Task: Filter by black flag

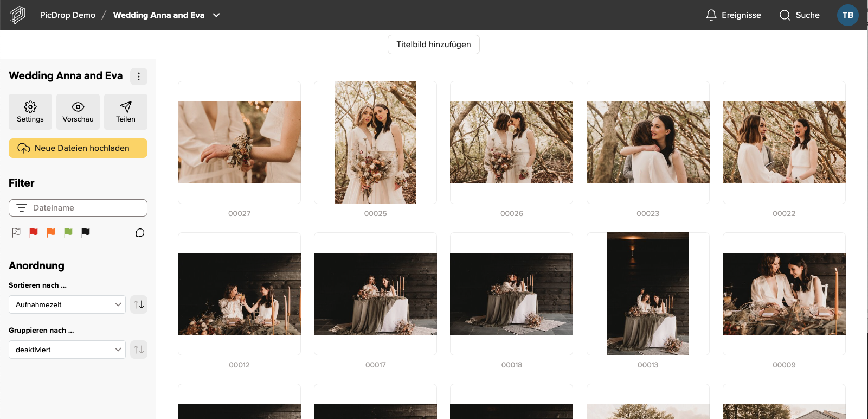Action: pyautogui.click(x=86, y=232)
